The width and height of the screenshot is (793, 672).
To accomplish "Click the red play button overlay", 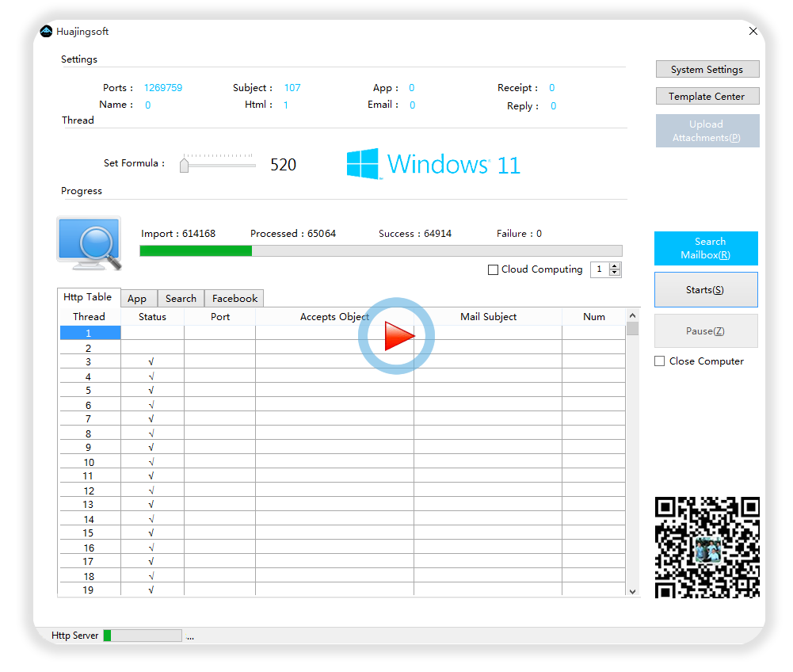I will (x=396, y=336).
